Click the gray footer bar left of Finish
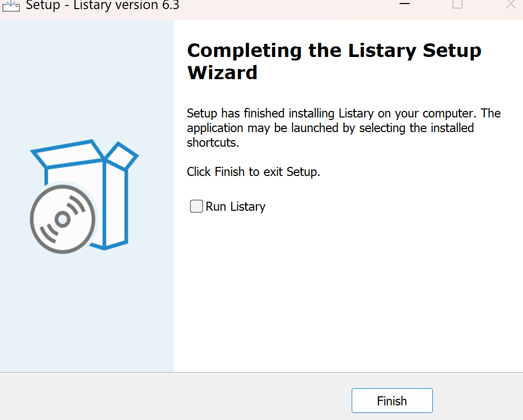523x420 pixels. 173,396
